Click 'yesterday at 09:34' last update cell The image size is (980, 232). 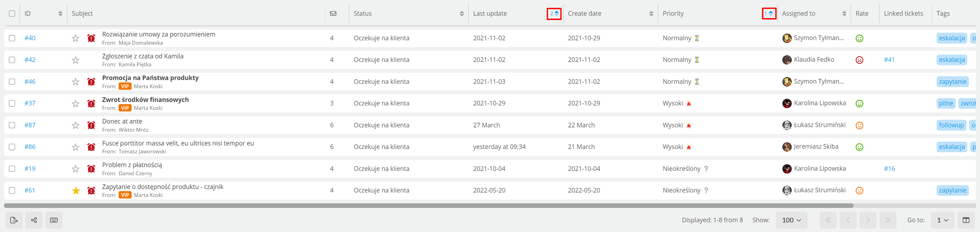click(499, 147)
